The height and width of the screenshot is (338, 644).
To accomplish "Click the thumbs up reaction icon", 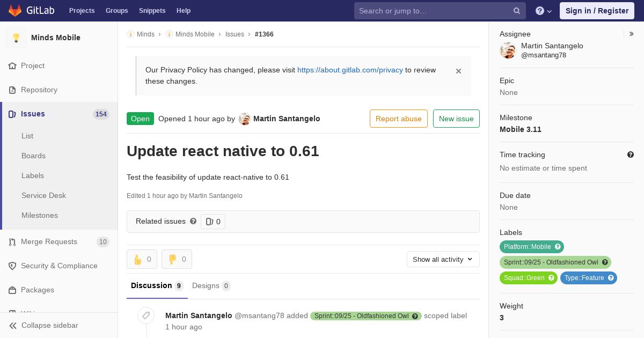I will point(138,259).
